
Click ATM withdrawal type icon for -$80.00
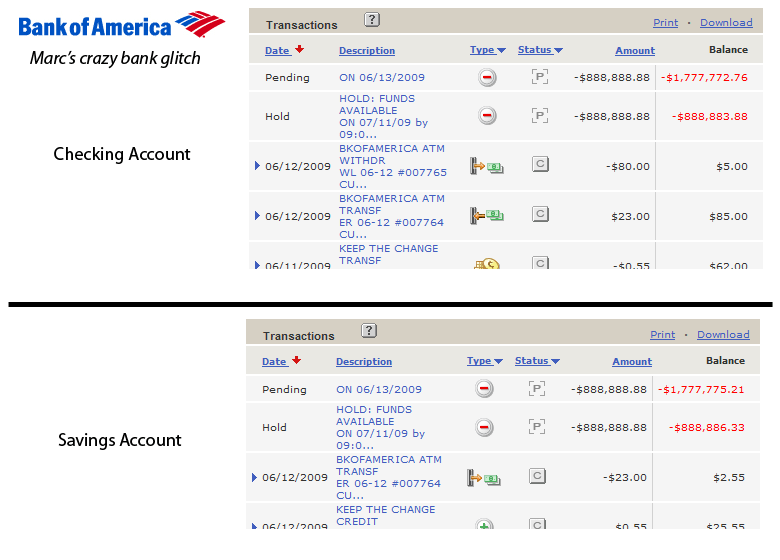(x=487, y=167)
